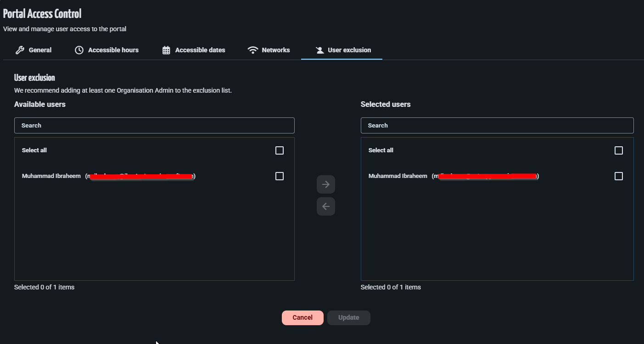Check Select all under Available users
This screenshot has height=344, width=644.
pyautogui.click(x=280, y=150)
